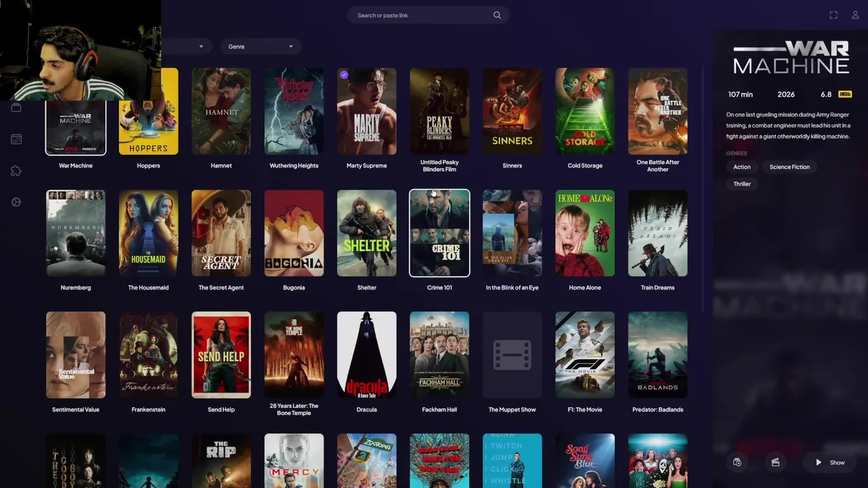Open the Nuremberg poster
Screen dimensions: 868x488
(76, 233)
